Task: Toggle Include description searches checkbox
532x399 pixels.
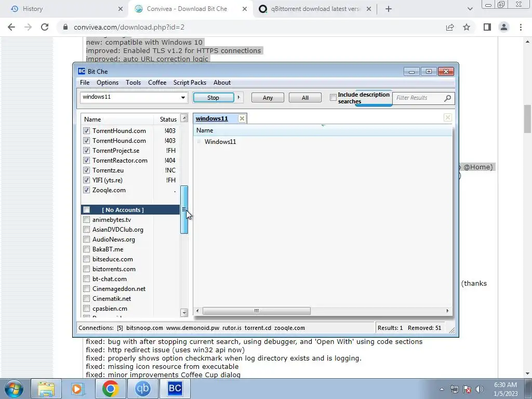Action: 333,98
